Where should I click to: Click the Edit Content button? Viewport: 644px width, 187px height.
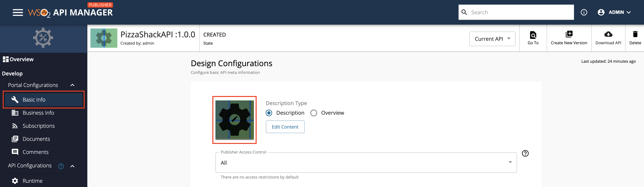click(285, 127)
